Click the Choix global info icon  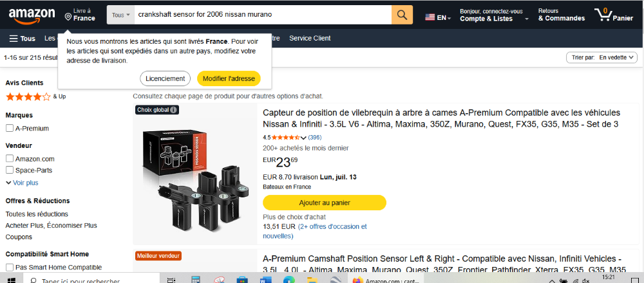click(173, 110)
